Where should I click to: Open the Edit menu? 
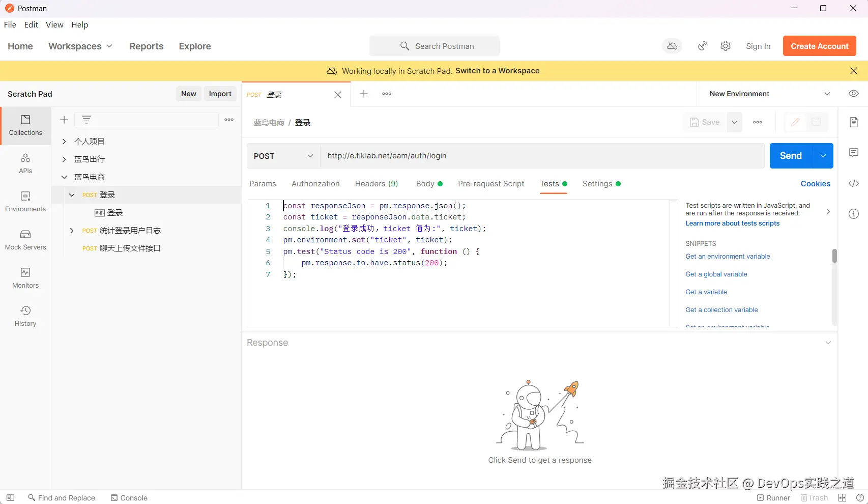click(31, 24)
